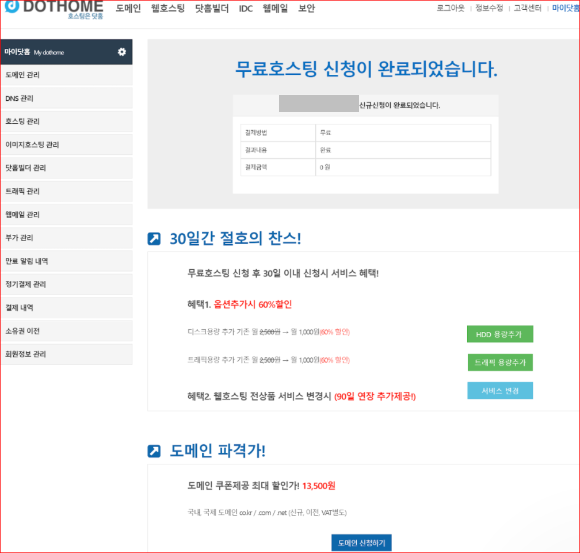Open the 닷홈빌더 top menu
Image resolution: width=580 pixels, height=553 pixels.
(212, 8)
